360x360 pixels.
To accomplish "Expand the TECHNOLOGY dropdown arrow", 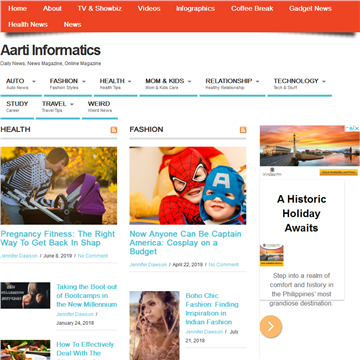I will pyautogui.click(x=324, y=81).
